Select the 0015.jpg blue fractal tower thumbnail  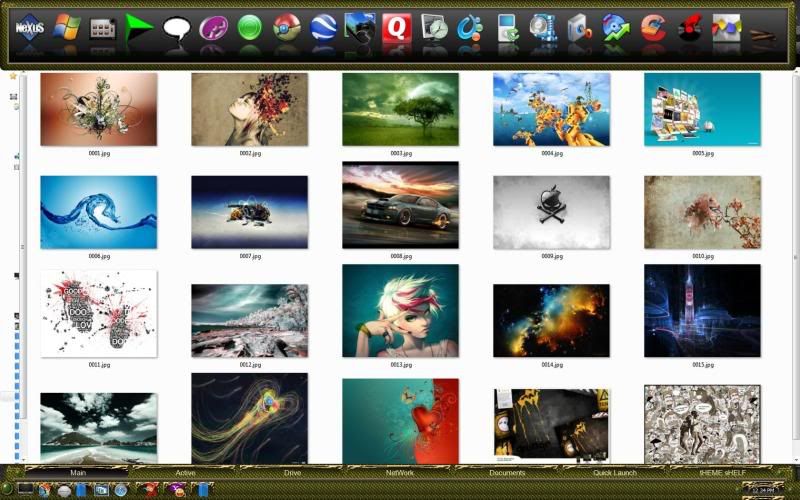[x=703, y=311]
